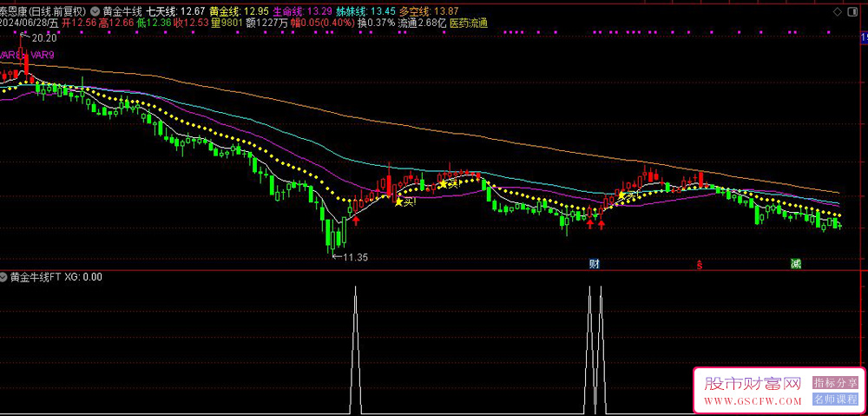Click the VAR9 label on chart
Viewport: 868px width, 416px height.
pyautogui.click(x=43, y=55)
